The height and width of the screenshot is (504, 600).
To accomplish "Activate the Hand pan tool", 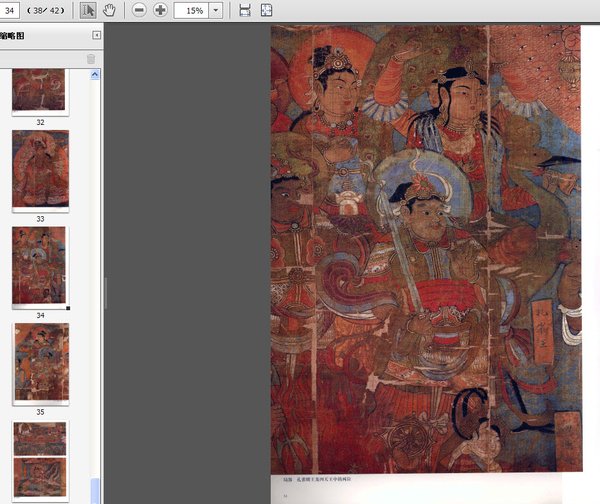I will [x=109, y=10].
